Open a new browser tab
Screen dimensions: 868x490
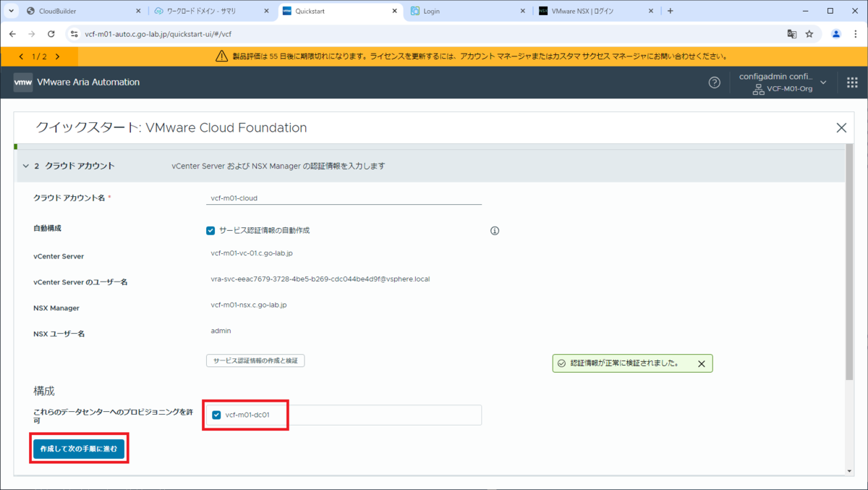(x=670, y=11)
